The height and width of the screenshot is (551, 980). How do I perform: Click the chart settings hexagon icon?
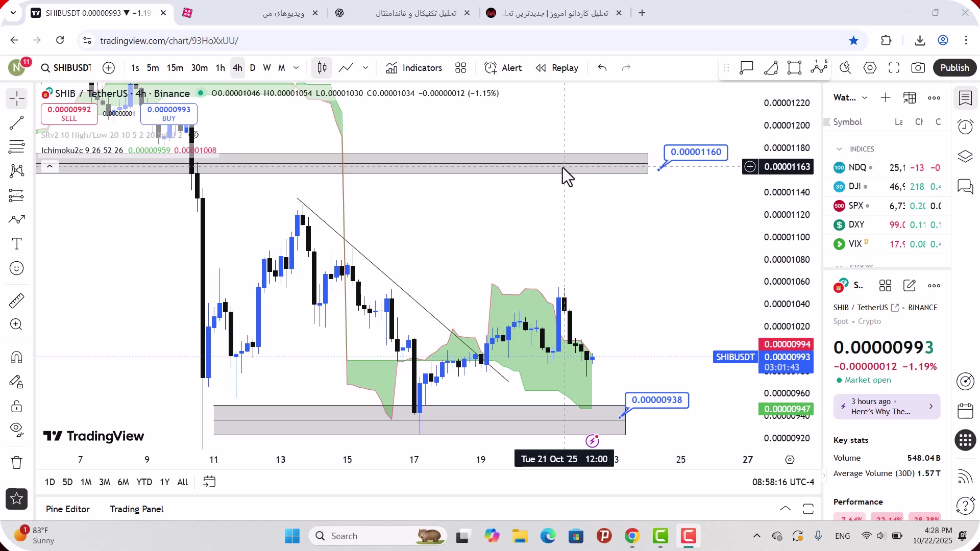[x=870, y=68]
